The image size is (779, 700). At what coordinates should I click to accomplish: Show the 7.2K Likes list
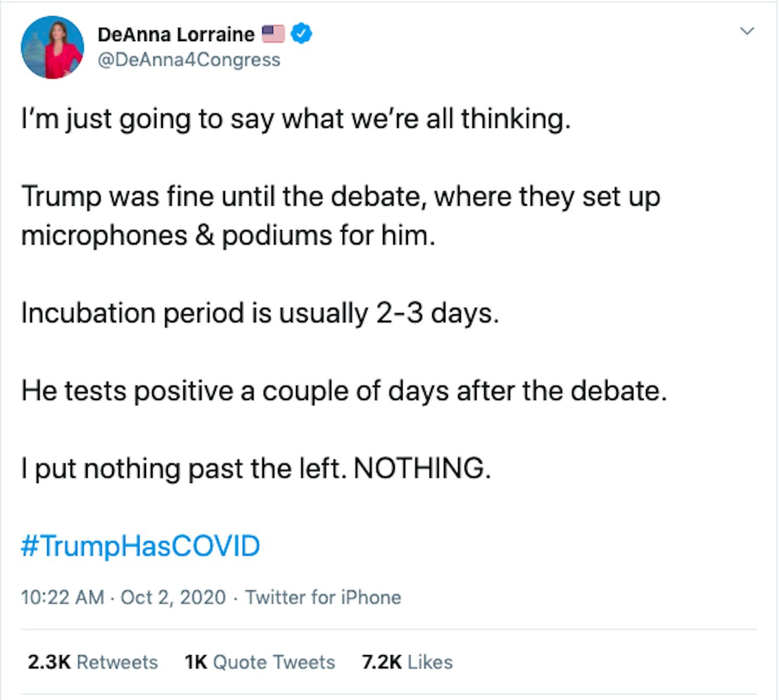(x=407, y=662)
